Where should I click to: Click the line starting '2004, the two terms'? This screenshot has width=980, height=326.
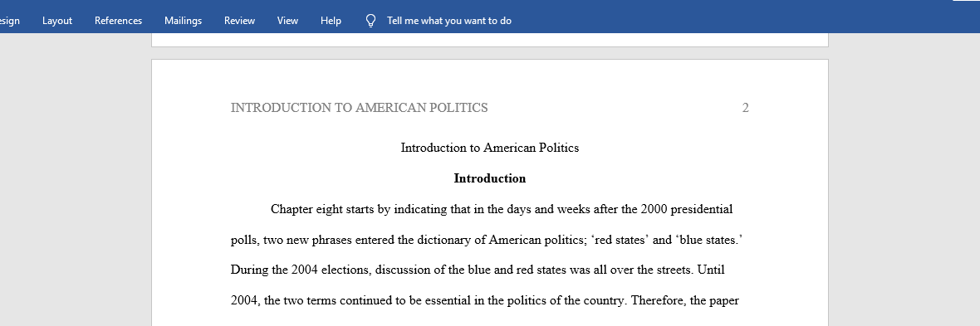(485, 301)
